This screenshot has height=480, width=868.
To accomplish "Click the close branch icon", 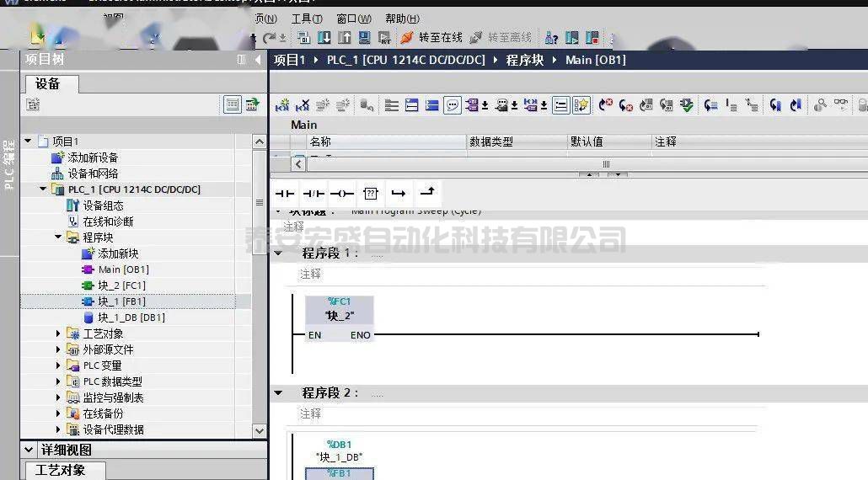I will point(427,193).
